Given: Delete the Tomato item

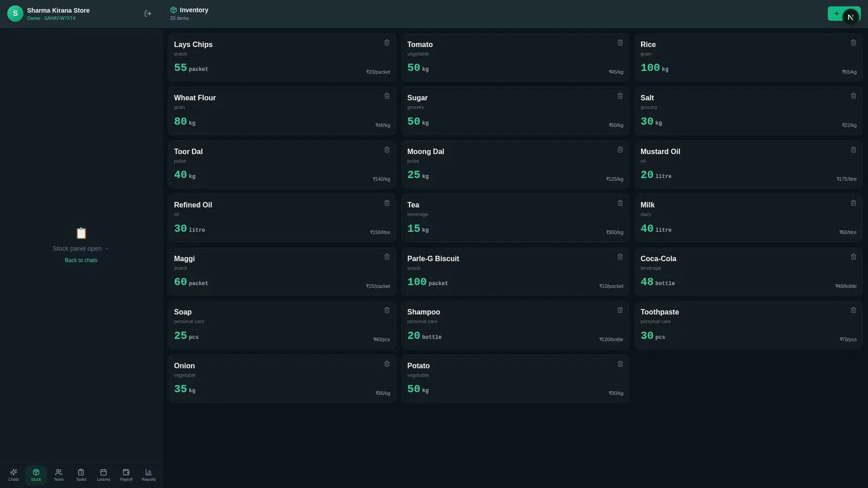Looking at the screenshot, I should (620, 43).
